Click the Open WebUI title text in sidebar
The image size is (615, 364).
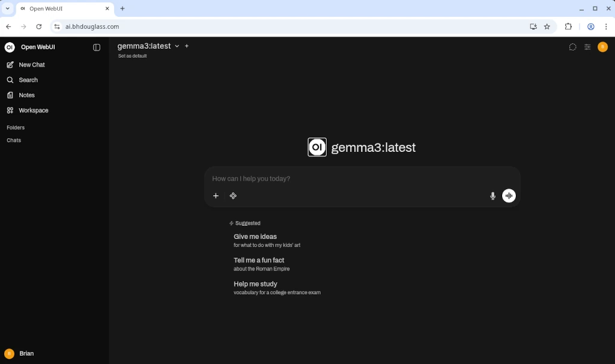click(38, 47)
